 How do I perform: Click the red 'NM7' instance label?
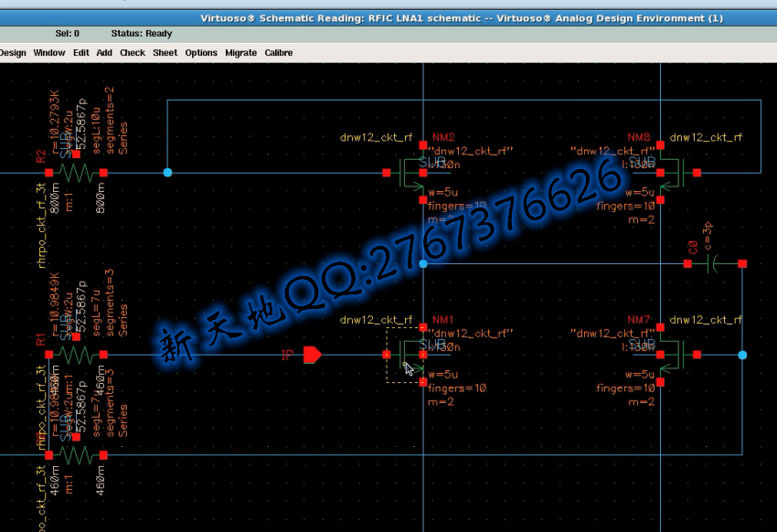point(639,320)
